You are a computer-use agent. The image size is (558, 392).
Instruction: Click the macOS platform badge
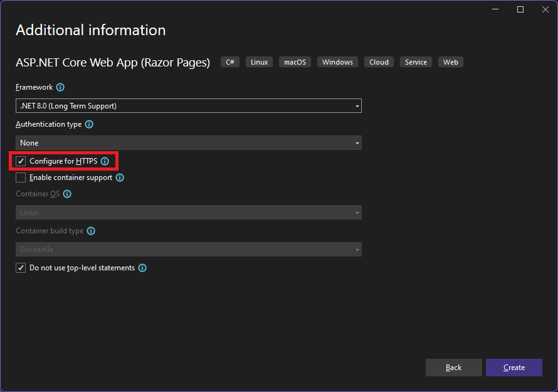click(x=295, y=61)
